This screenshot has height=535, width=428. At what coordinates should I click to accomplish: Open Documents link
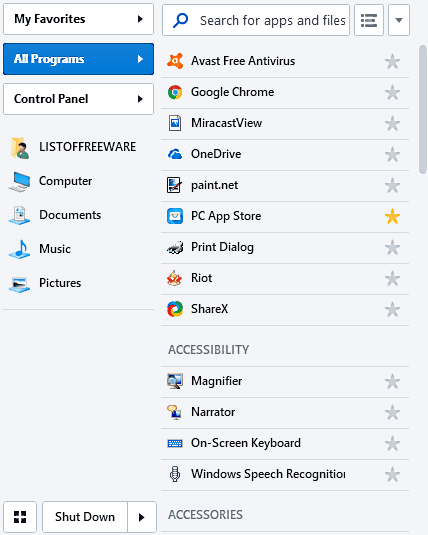coord(70,215)
